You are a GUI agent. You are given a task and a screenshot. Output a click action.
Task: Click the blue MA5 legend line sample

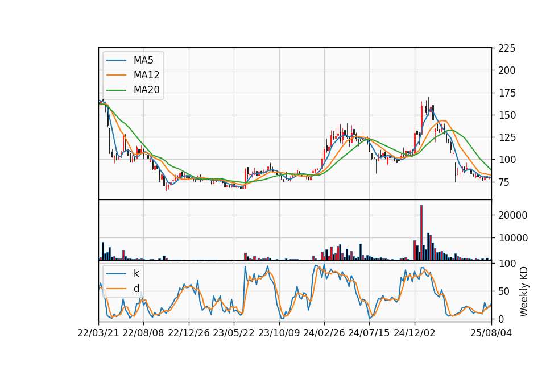116,60
